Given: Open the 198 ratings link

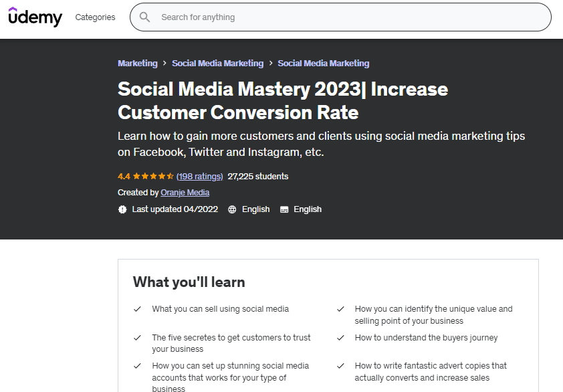Looking at the screenshot, I should point(199,177).
